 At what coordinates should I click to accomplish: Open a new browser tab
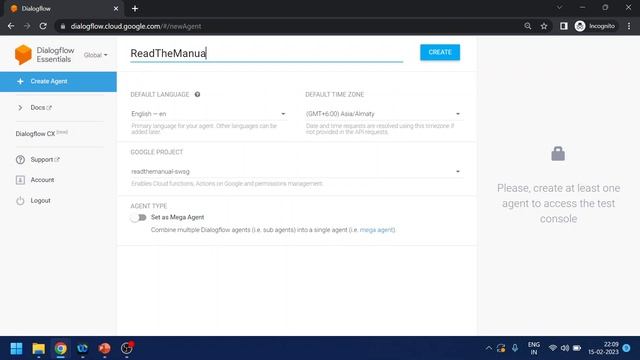(x=135, y=9)
